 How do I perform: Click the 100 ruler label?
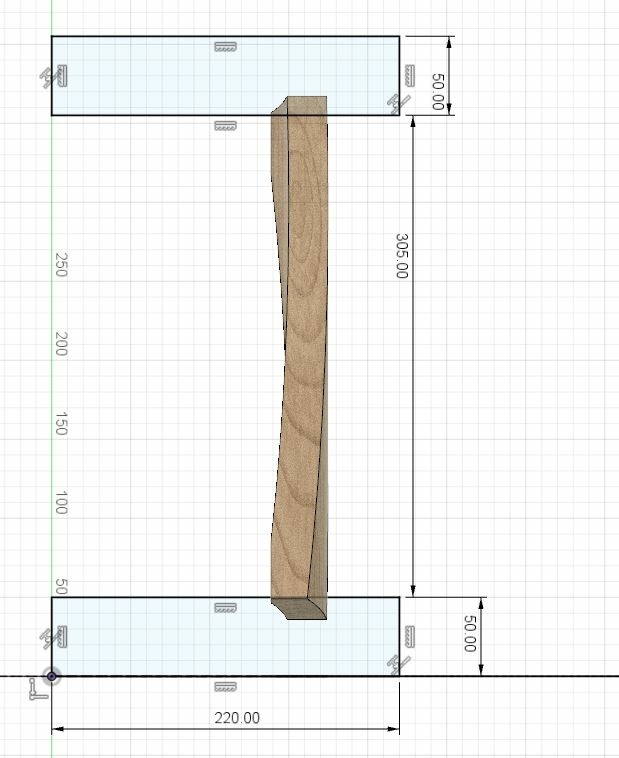(61, 503)
